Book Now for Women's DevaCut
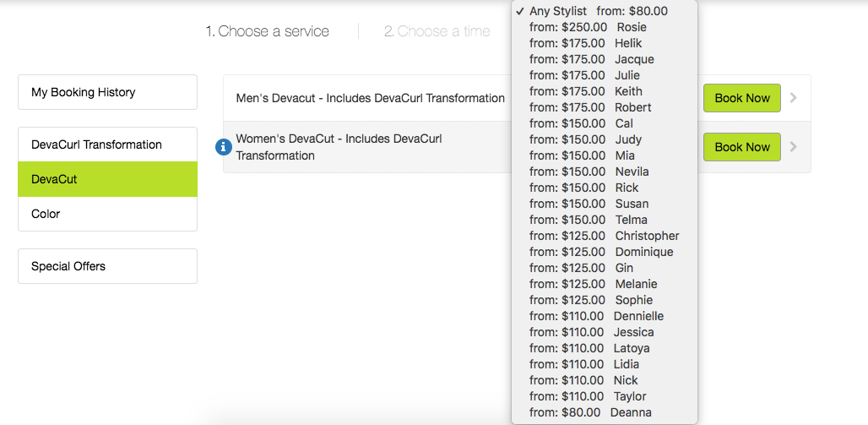 [x=742, y=147]
